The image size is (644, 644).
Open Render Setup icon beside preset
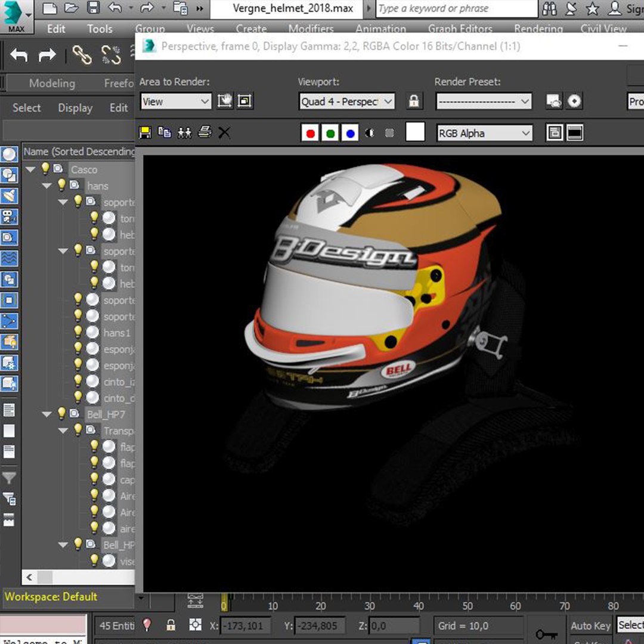[x=553, y=101]
